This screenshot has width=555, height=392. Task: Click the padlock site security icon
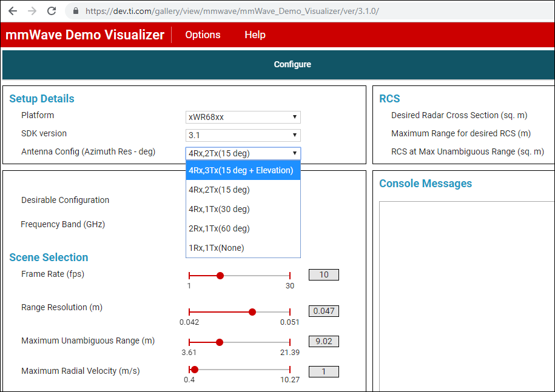[75, 11]
